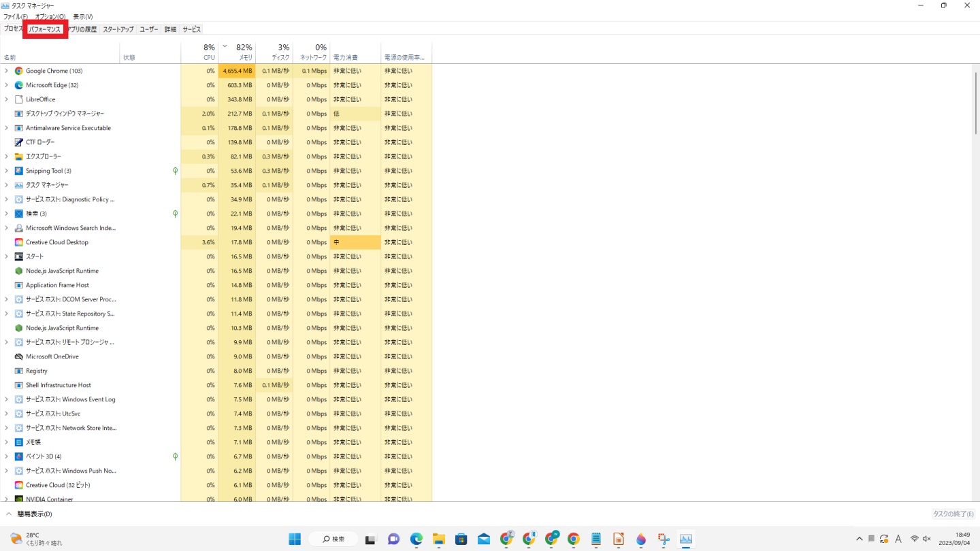This screenshot has width=980, height=551.
Task: Click the Creative Cloud Desktop icon
Action: (19, 242)
